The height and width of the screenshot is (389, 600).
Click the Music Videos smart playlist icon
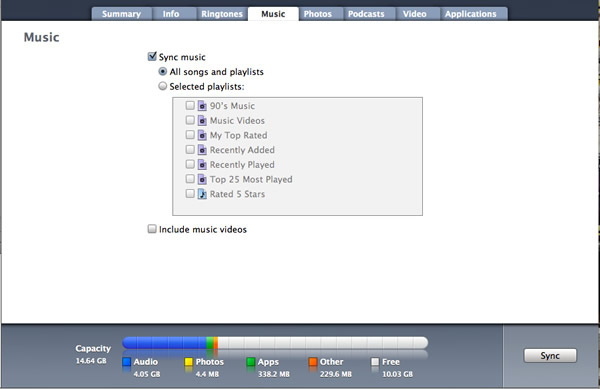tap(202, 120)
